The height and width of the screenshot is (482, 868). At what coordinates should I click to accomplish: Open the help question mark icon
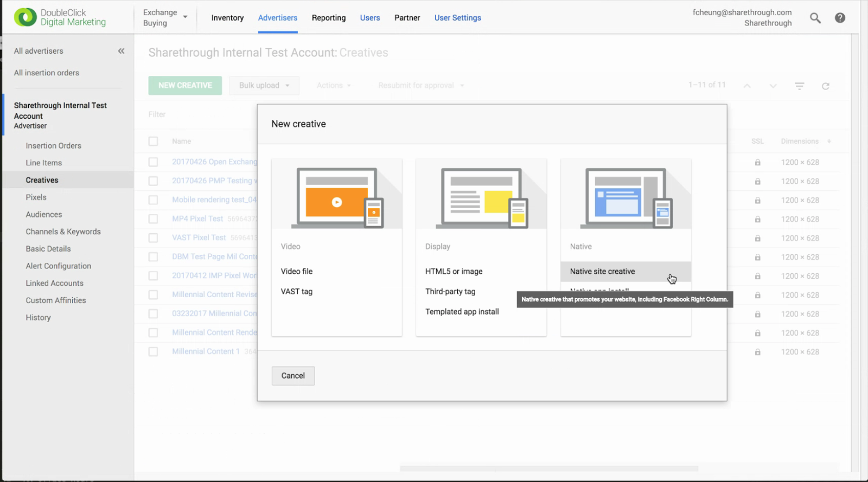(840, 18)
